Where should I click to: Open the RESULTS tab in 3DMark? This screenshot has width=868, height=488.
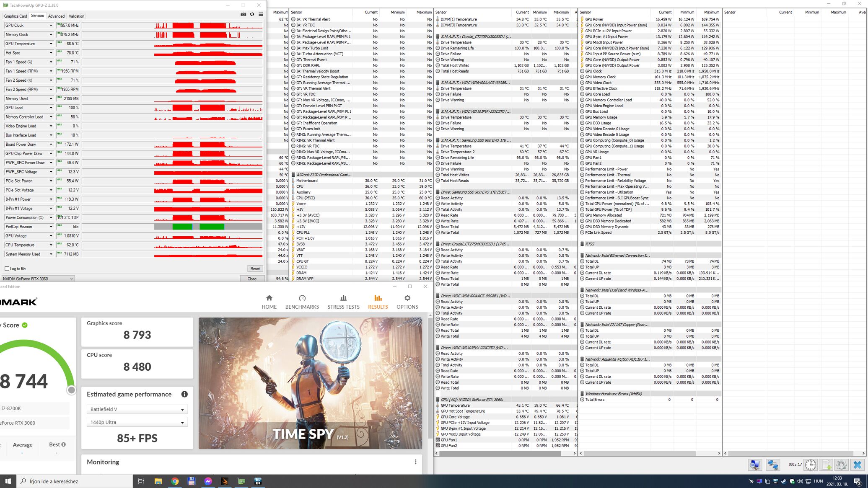378,302
